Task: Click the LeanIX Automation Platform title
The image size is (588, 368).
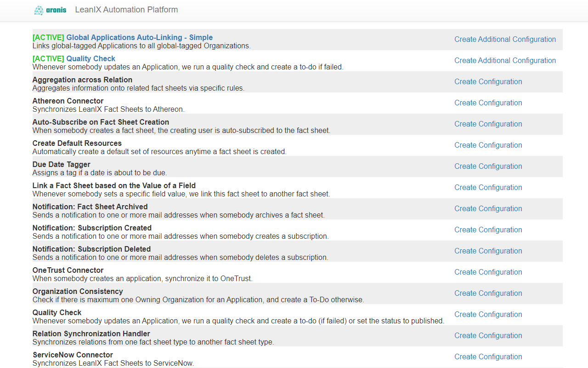Action: click(126, 10)
